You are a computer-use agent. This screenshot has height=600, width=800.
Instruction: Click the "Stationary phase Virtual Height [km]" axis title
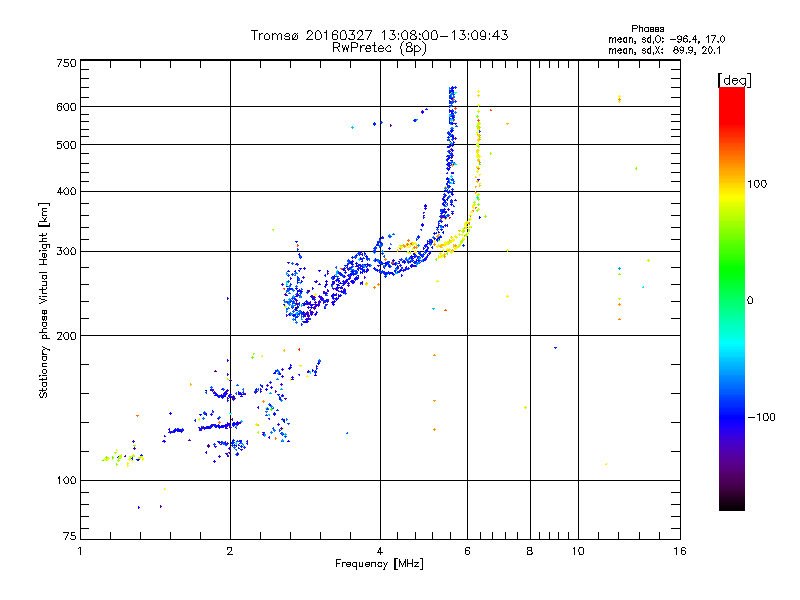tap(43, 301)
